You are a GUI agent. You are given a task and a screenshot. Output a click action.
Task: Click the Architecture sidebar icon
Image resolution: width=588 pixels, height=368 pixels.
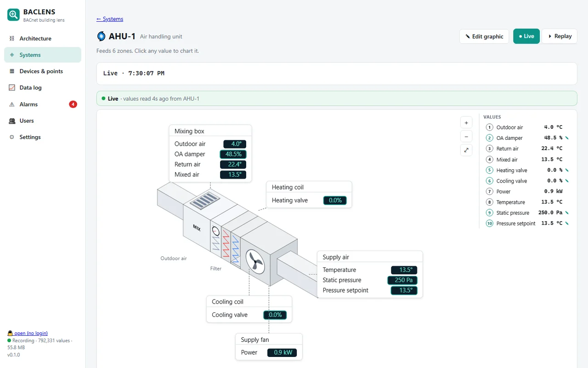[12, 39]
